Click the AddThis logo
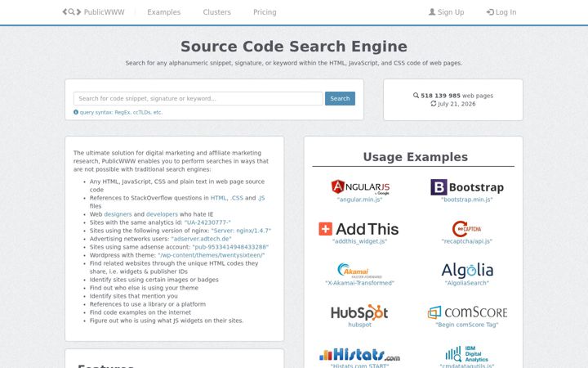Screen dimensions: 588x368 [x=359, y=229]
